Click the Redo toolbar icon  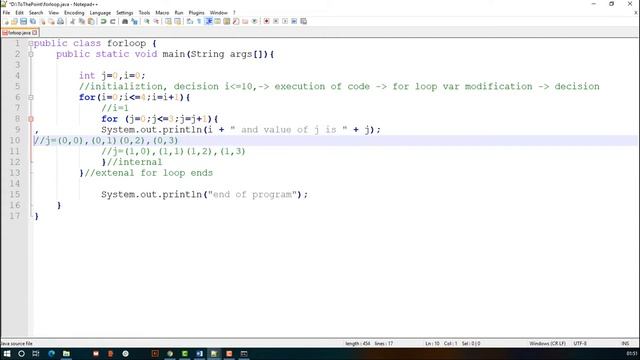click(113, 21)
